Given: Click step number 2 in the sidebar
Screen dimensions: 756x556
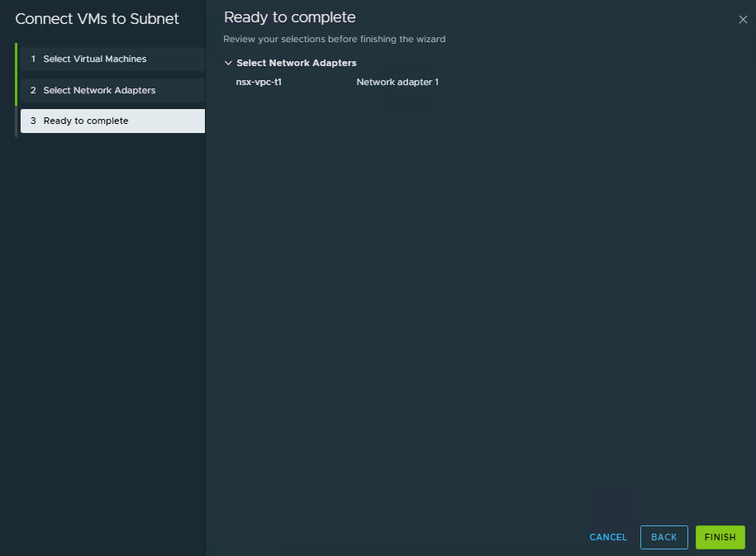Looking at the screenshot, I should tap(33, 90).
